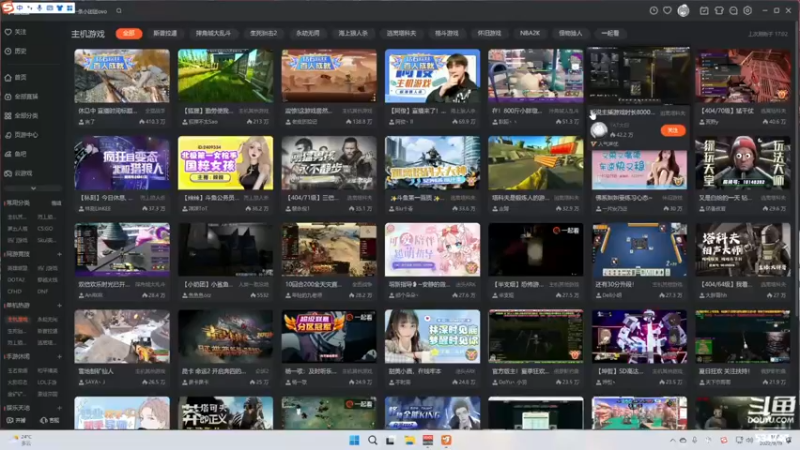Open File Explorer folder on taskbar
The image size is (800, 450).
click(410, 440)
